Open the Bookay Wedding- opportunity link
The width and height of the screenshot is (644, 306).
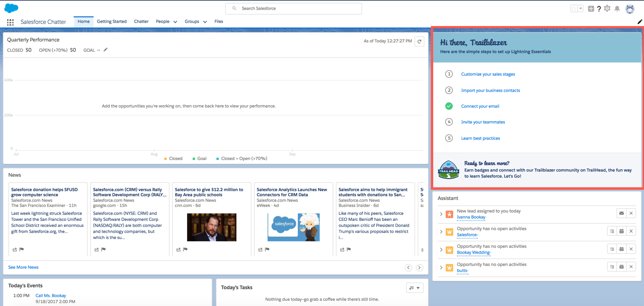pyautogui.click(x=474, y=253)
